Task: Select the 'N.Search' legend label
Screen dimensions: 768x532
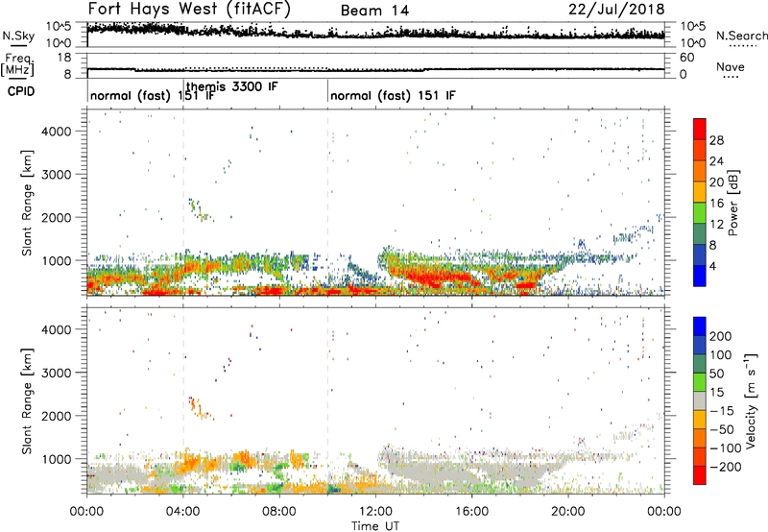Action: click(x=741, y=36)
